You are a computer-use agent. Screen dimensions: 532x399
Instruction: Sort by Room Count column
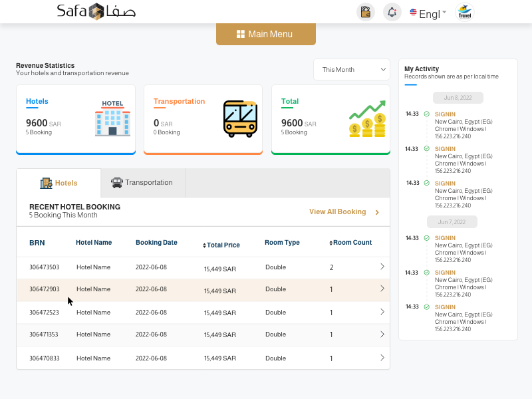pos(350,243)
